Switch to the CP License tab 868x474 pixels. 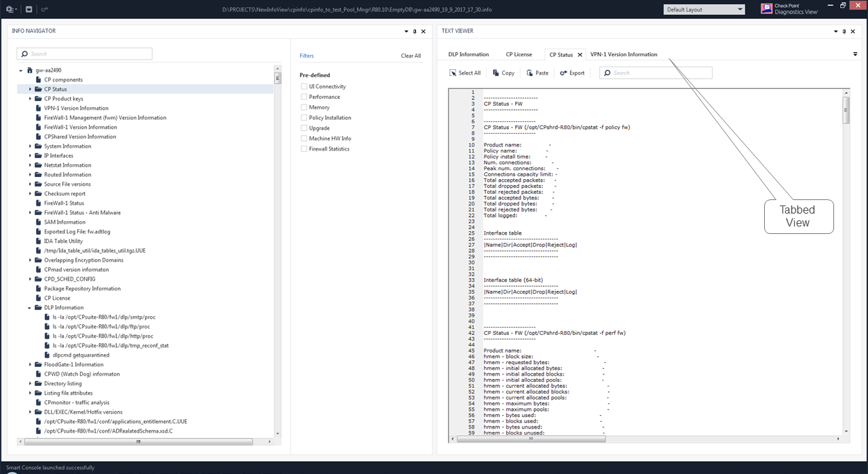(519, 54)
